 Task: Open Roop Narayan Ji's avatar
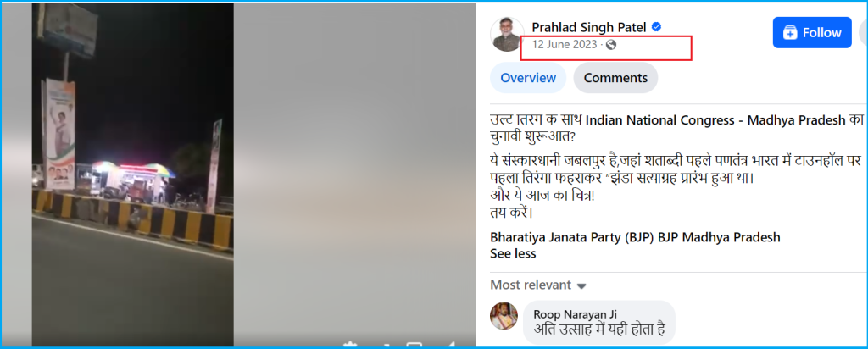(504, 316)
